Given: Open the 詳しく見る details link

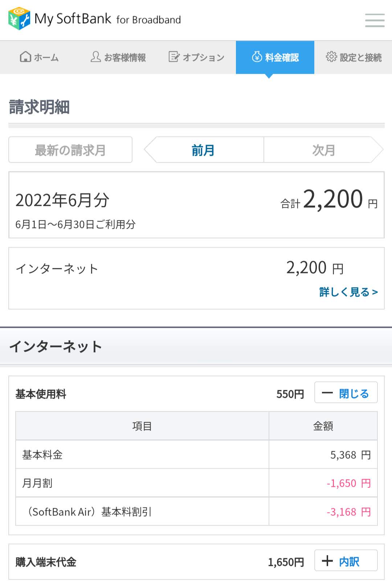Looking at the screenshot, I should click(348, 292).
